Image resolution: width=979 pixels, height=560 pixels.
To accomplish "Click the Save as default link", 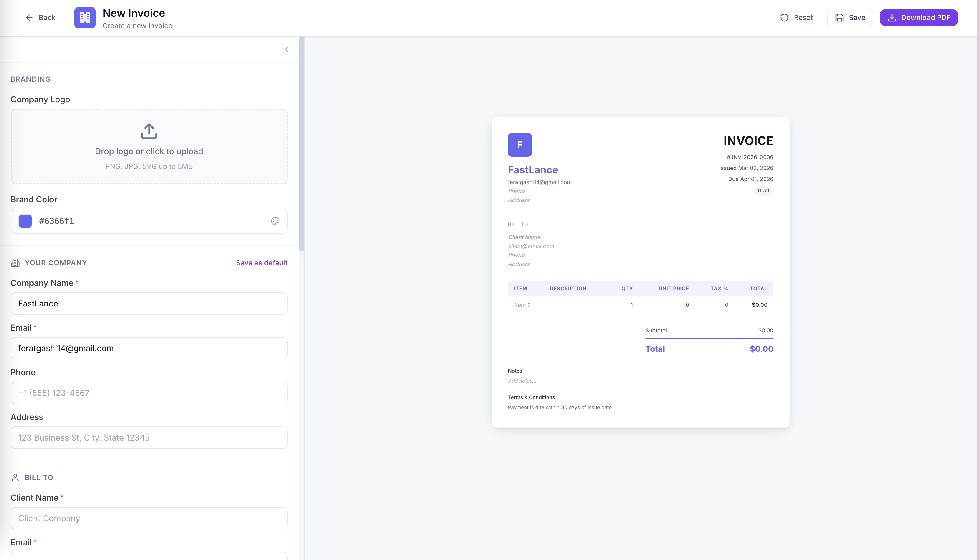I will click(262, 263).
